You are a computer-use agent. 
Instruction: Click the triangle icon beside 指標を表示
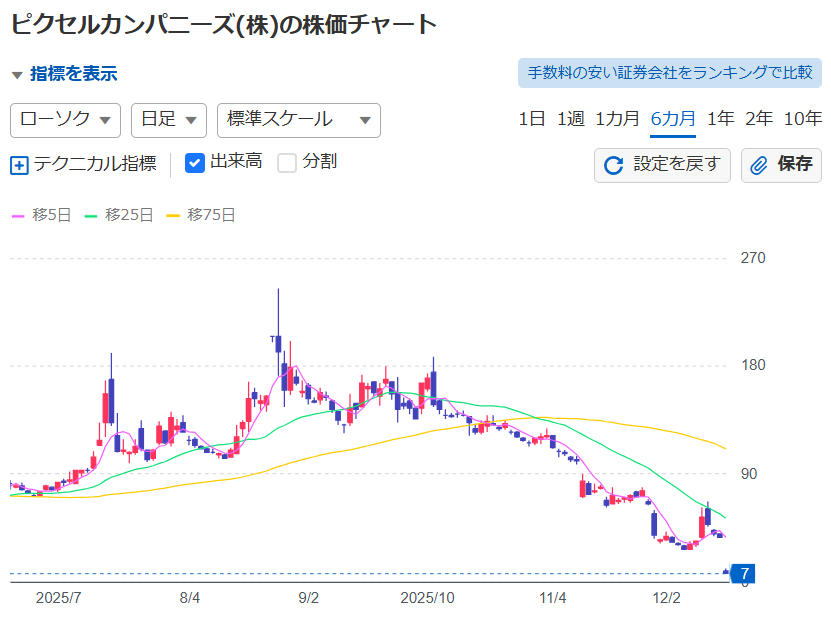17,75
